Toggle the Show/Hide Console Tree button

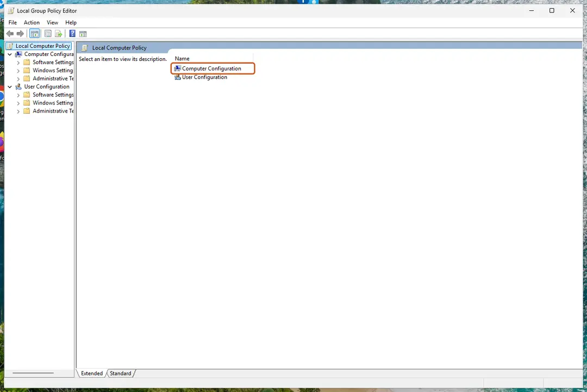coord(34,34)
